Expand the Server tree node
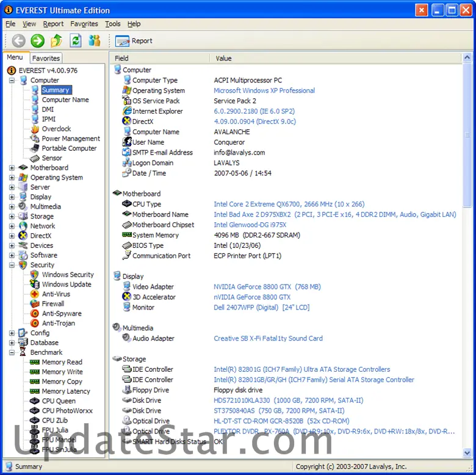This screenshot has width=476, height=475. [12, 187]
